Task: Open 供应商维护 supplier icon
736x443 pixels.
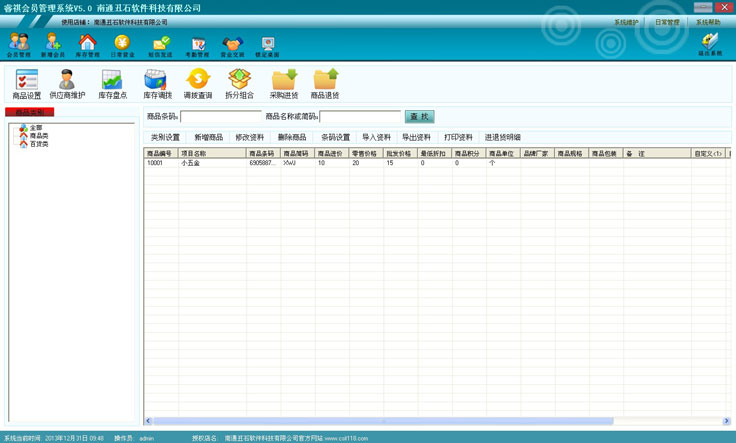Action: pos(67,84)
